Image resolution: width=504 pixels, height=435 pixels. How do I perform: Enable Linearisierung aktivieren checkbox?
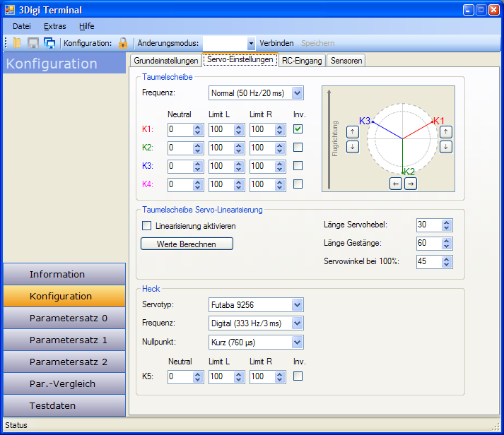click(x=146, y=226)
